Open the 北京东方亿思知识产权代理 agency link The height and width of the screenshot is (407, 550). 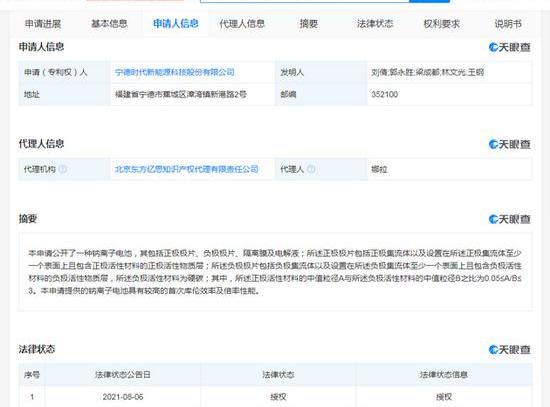click(187, 169)
